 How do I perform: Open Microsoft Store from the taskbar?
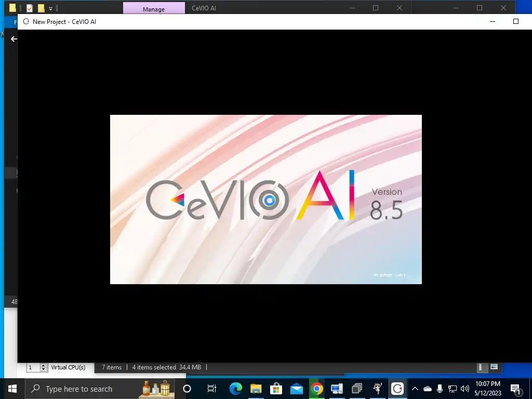(276, 389)
